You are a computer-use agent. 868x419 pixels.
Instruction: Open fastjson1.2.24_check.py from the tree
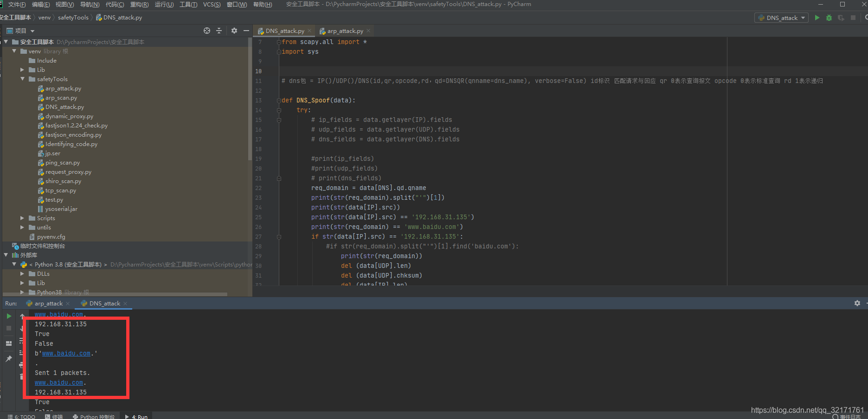tap(77, 126)
